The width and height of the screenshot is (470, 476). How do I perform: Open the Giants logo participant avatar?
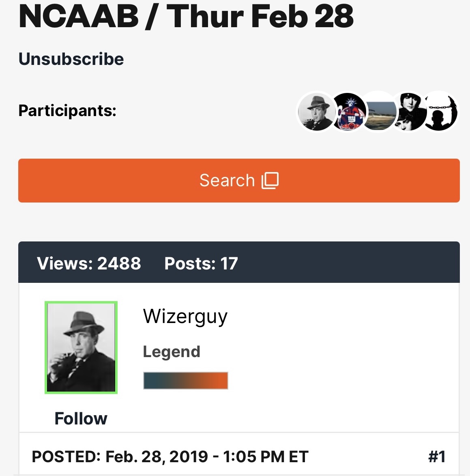(x=348, y=112)
